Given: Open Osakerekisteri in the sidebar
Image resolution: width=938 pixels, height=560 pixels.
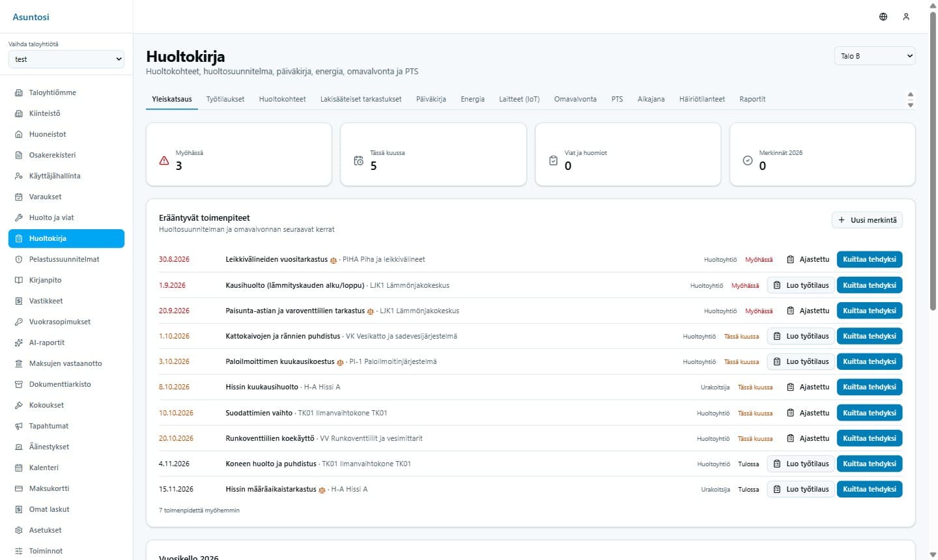Looking at the screenshot, I should click(x=66, y=155).
